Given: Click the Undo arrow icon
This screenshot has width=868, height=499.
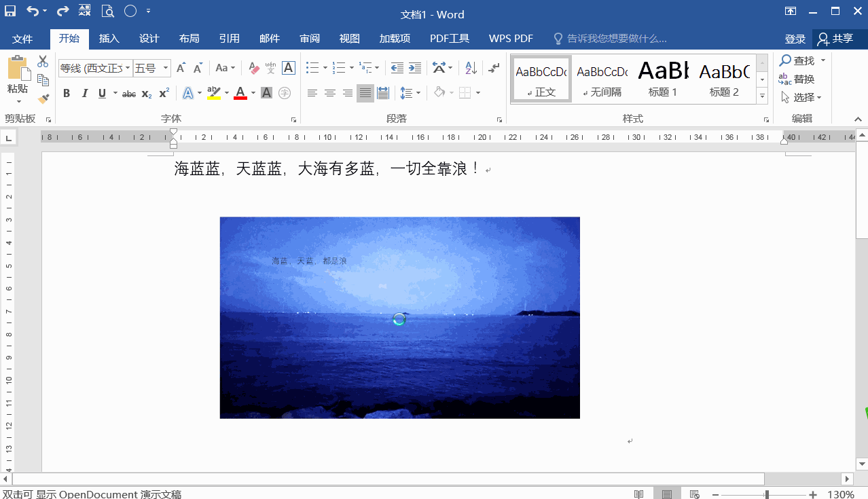Looking at the screenshot, I should pos(33,11).
